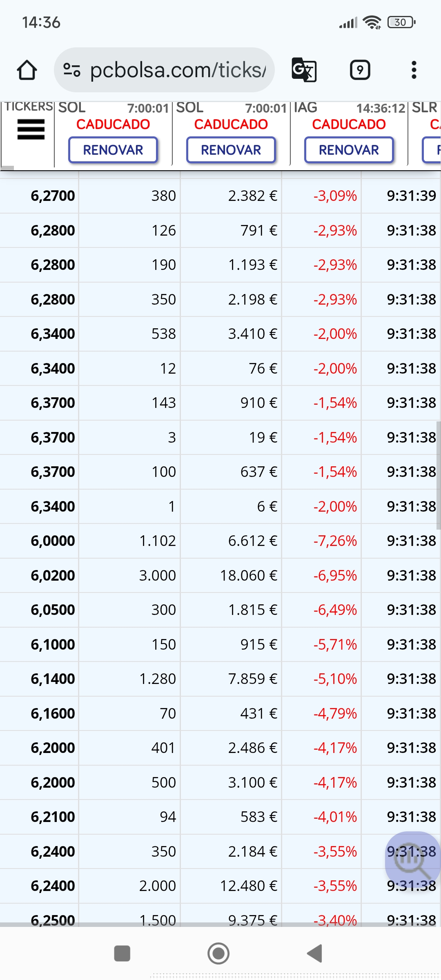This screenshot has height=980, width=441.
Task: Tap the -7,26% change cell
Action: tap(335, 541)
